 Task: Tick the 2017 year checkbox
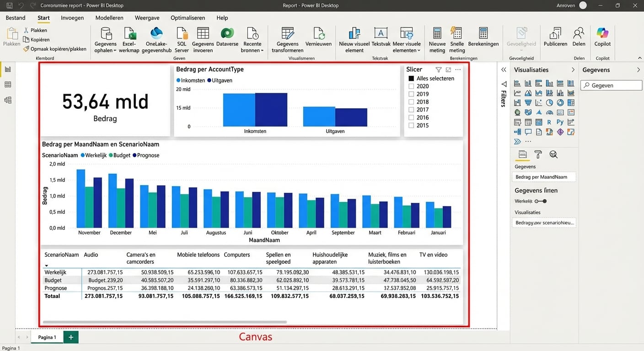[411, 110]
